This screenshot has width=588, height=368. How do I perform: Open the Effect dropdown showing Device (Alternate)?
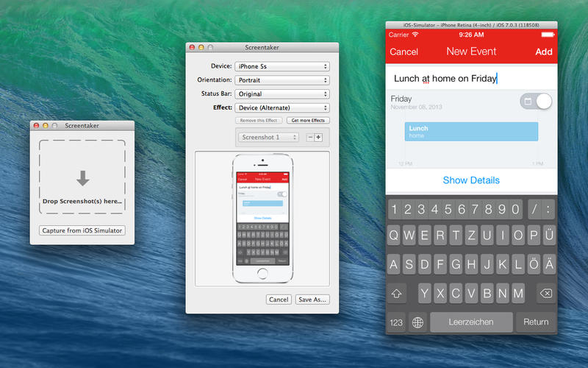pyautogui.click(x=282, y=107)
